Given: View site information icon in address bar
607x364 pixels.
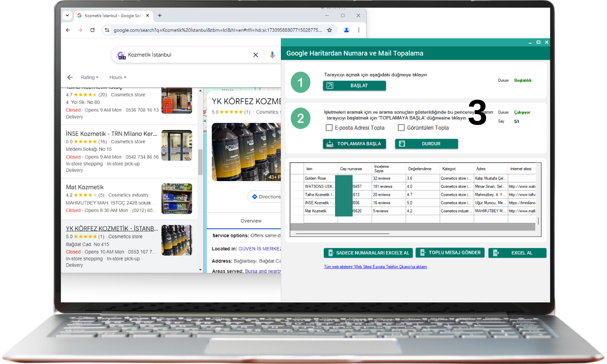Looking at the screenshot, I should [107, 30].
